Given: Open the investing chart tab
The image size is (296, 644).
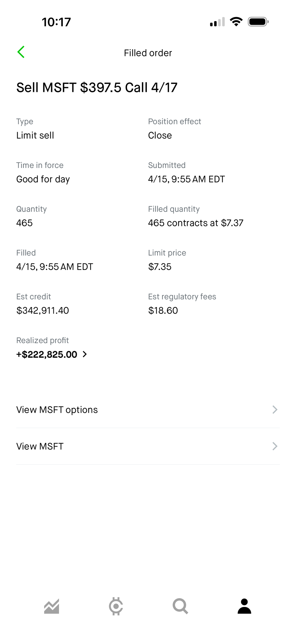Looking at the screenshot, I should (x=52, y=606).
